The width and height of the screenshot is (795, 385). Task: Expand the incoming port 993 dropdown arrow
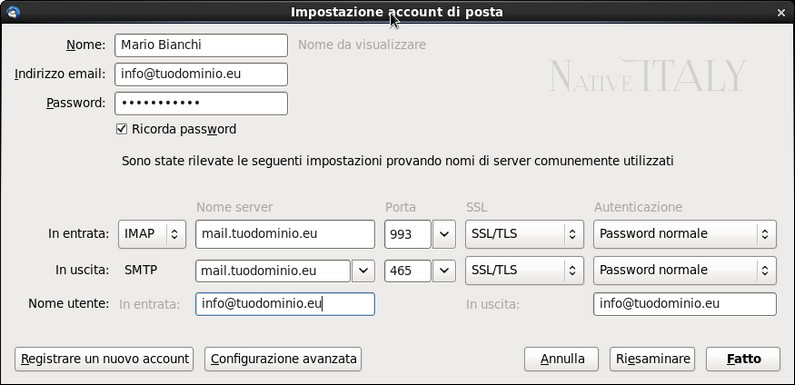(x=444, y=234)
